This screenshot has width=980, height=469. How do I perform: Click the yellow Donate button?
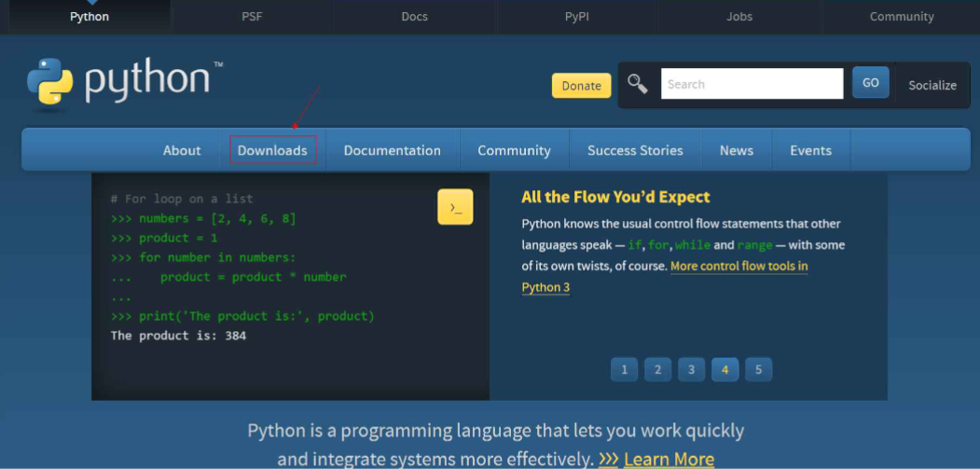[x=581, y=86]
